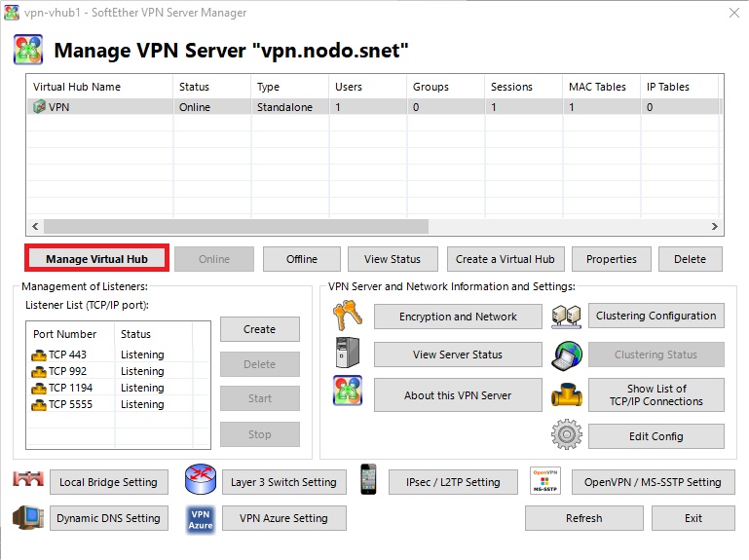Click the Port Number column header
This screenshot has height=560, width=749.
click(x=71, y=334)
